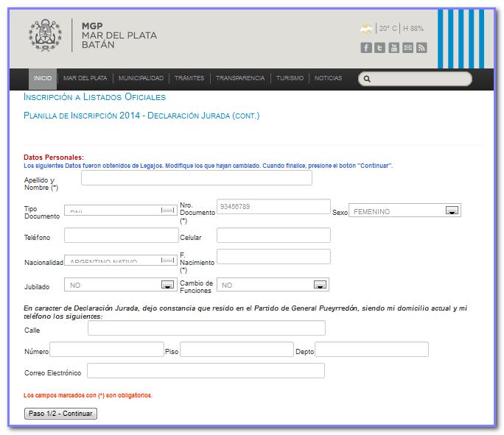Focus the Apellido y Nombre field
Image resolution: width=504 pixels, height=435 pixels.
(x=196, y=178)
